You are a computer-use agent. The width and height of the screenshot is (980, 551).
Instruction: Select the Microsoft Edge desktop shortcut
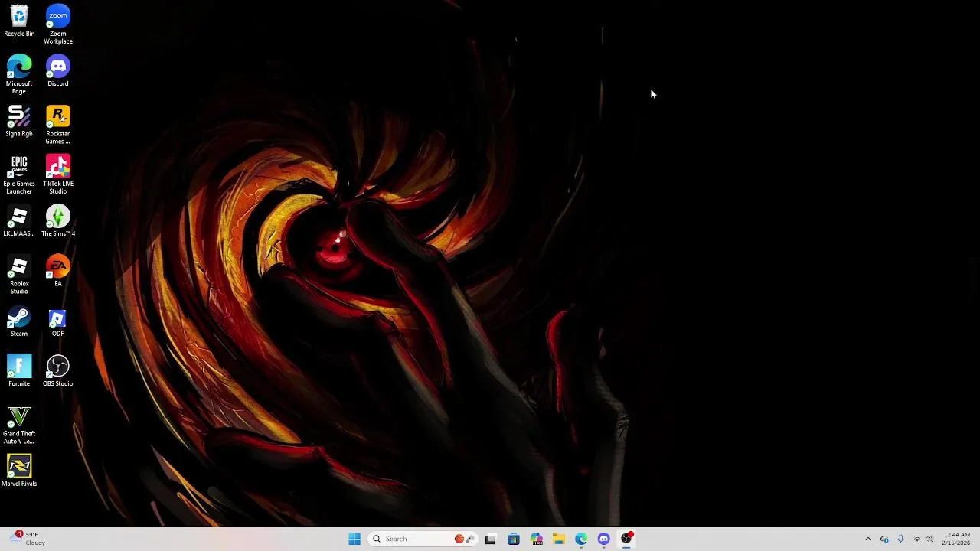pos(19,74)
